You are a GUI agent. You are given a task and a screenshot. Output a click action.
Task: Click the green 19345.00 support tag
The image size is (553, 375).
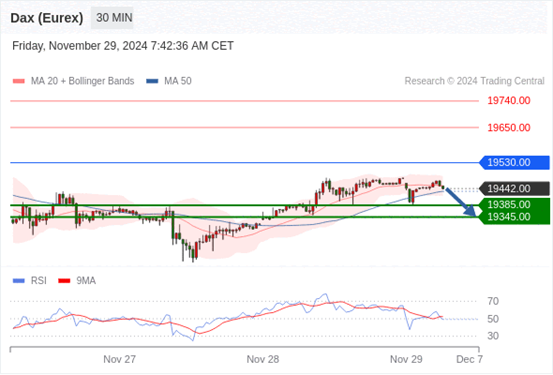515,217
